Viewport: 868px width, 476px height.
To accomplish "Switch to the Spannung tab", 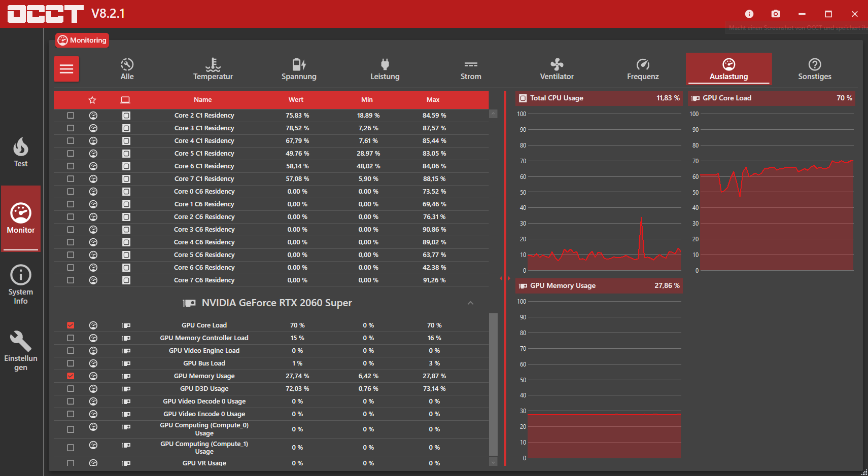I will (x=299, y=69).
